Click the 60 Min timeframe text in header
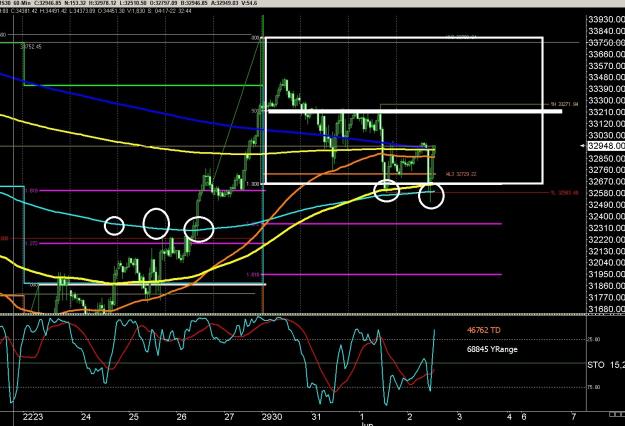625x426 pixels. (x=21, y=3)
